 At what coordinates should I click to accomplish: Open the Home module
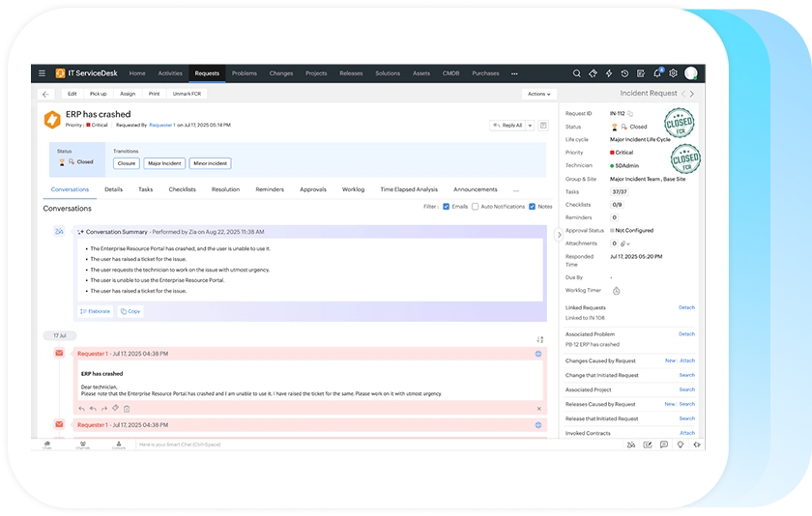click(137, 73)
